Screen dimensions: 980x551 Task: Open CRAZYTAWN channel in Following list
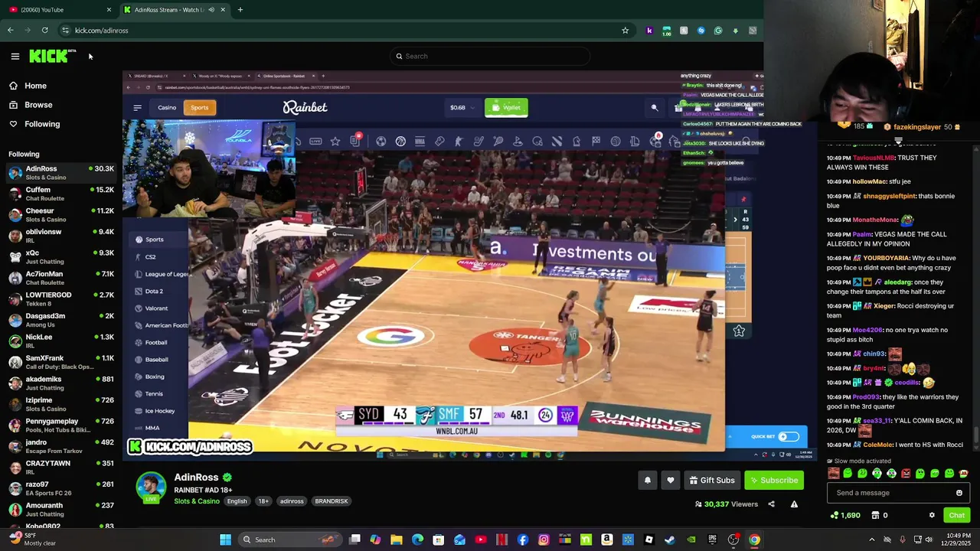click(x=61, y=468)
